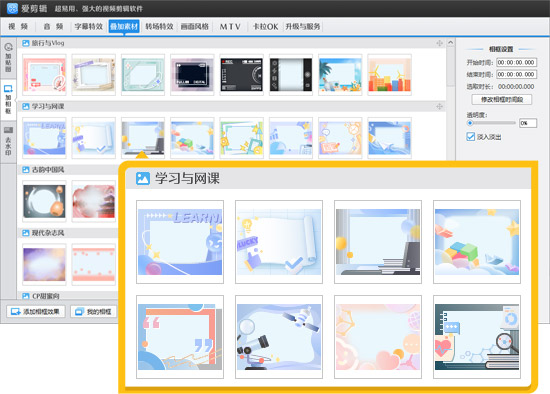The height and width of the screenshot is (394, 550).
Task: Open the 转场特效 tab
Action: pos(159,26)
